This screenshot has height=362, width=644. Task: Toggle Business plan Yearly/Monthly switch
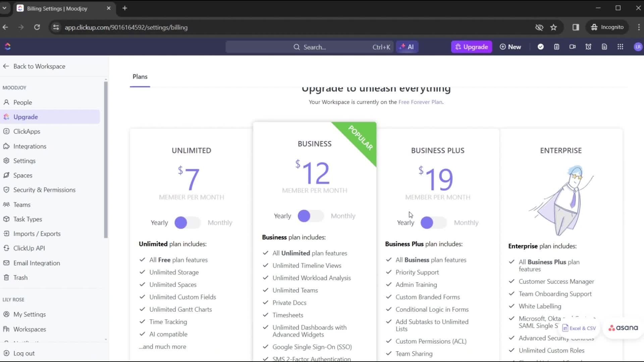[311, 216]
